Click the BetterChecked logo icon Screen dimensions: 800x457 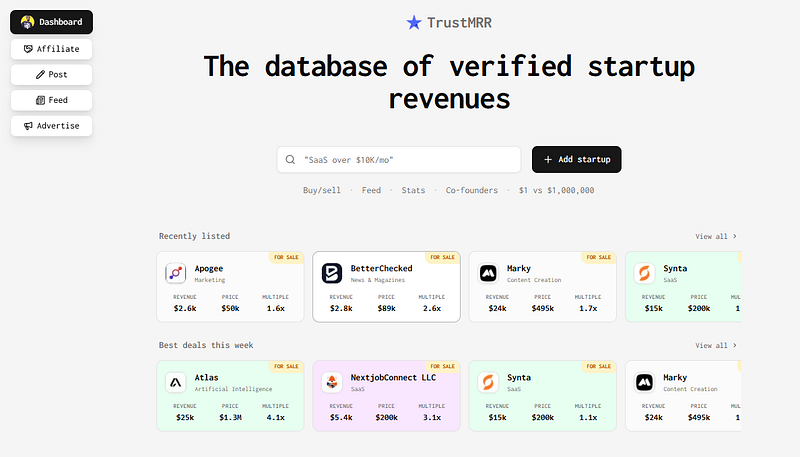tap(332, 273)
